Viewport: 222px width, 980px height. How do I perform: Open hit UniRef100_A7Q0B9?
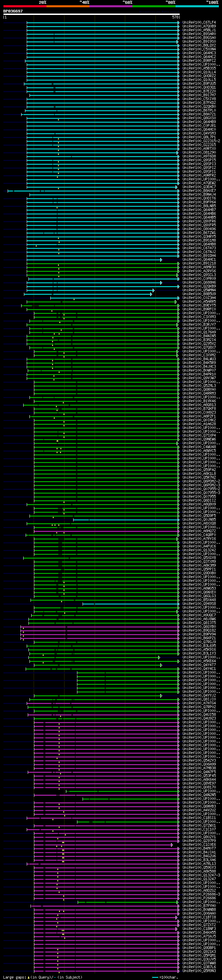199,27
